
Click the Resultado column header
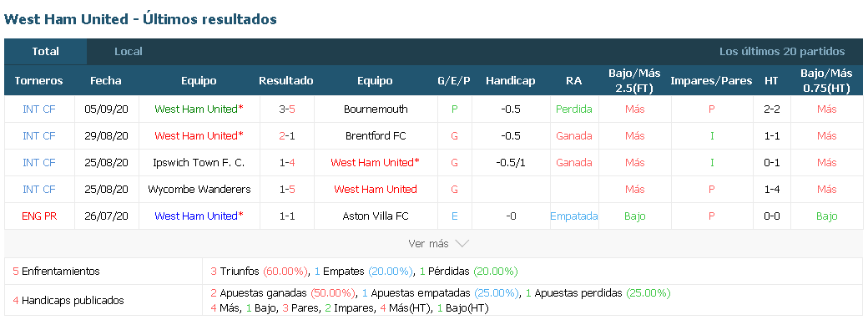pyautogui.click(x=286, y=81)
